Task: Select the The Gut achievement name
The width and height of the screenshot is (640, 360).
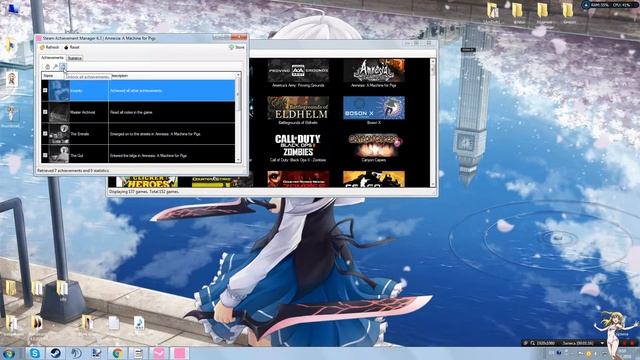Action: click(77, 156)
